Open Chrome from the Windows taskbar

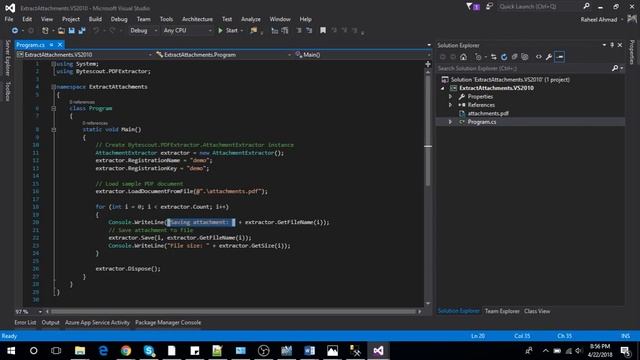pyautogui.click(x=126, y=351)
